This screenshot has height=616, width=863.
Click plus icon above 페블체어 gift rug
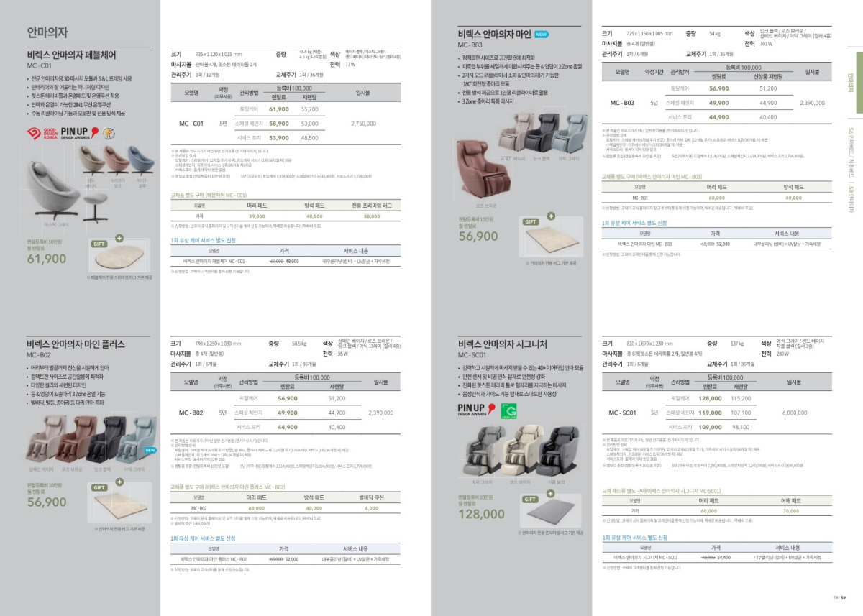121,236
